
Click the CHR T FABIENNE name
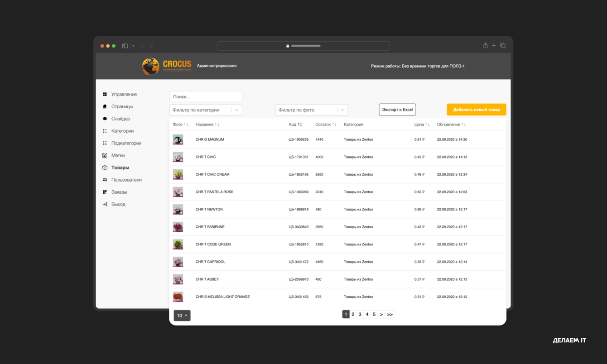pos(210,227)
